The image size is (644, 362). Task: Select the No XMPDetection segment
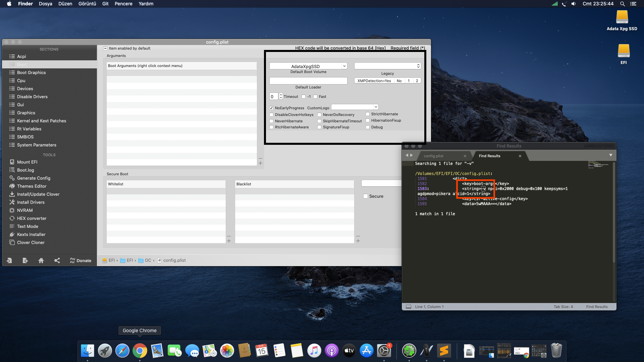click(x=399, y=81)
